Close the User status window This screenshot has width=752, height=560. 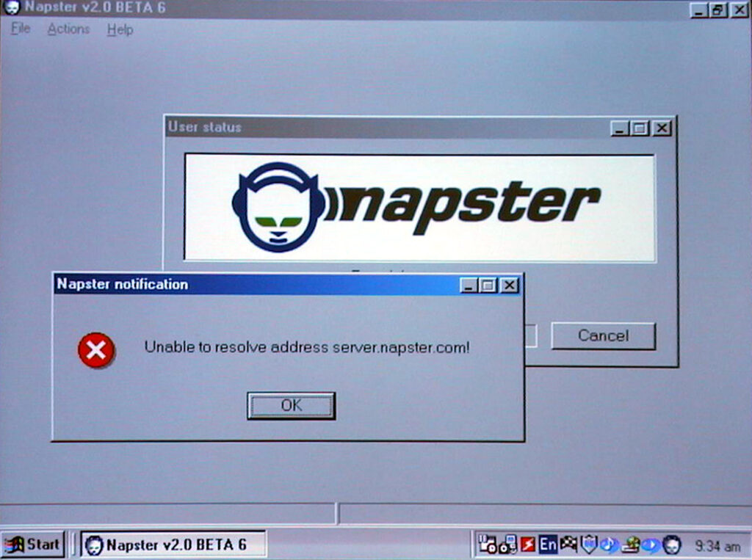(662, 128)
